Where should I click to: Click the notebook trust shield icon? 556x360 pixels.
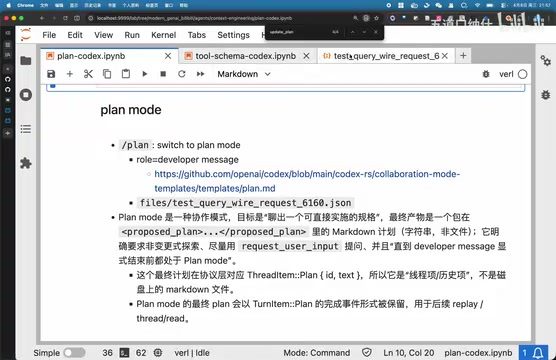click(367, 353)
